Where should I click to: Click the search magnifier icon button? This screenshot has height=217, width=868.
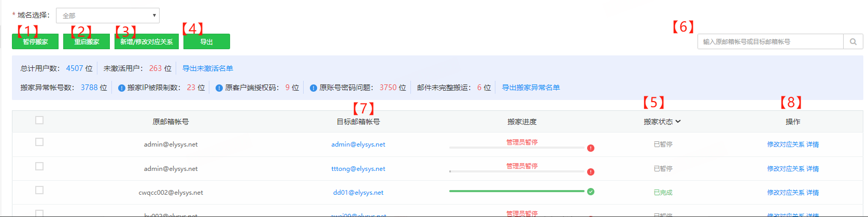click(853, 41)
